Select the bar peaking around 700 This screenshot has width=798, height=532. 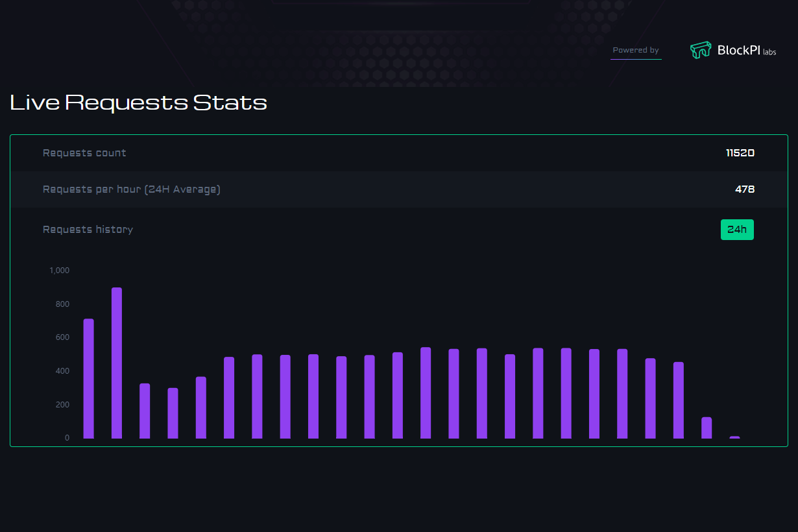click(x=89, y=379)
